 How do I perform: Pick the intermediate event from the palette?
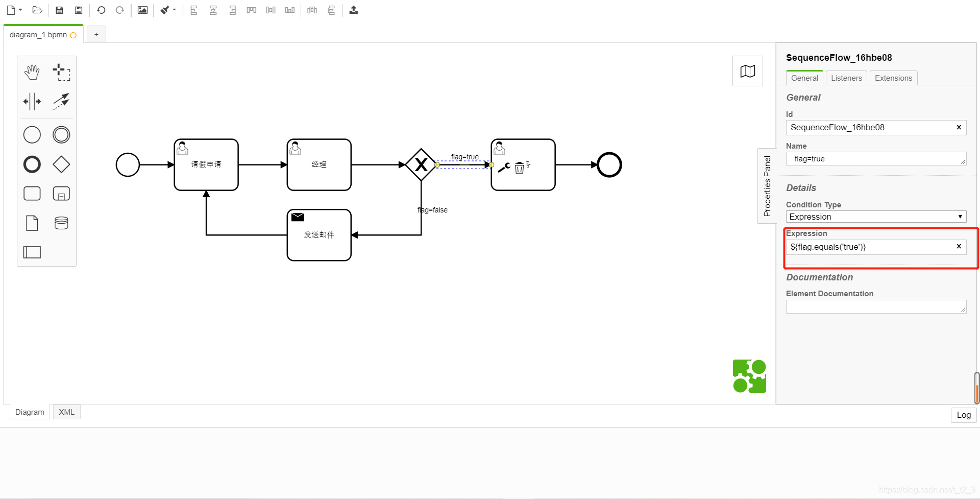coord(61,135)
